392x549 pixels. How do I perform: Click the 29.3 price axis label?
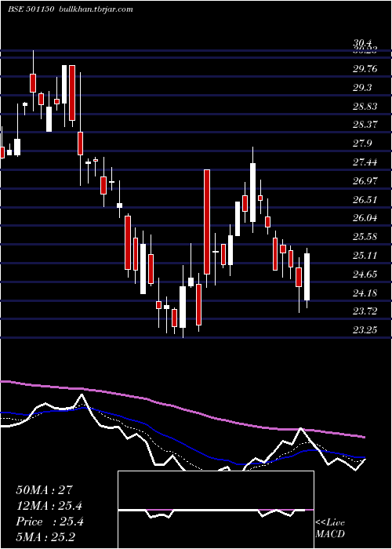click(362, 88)
